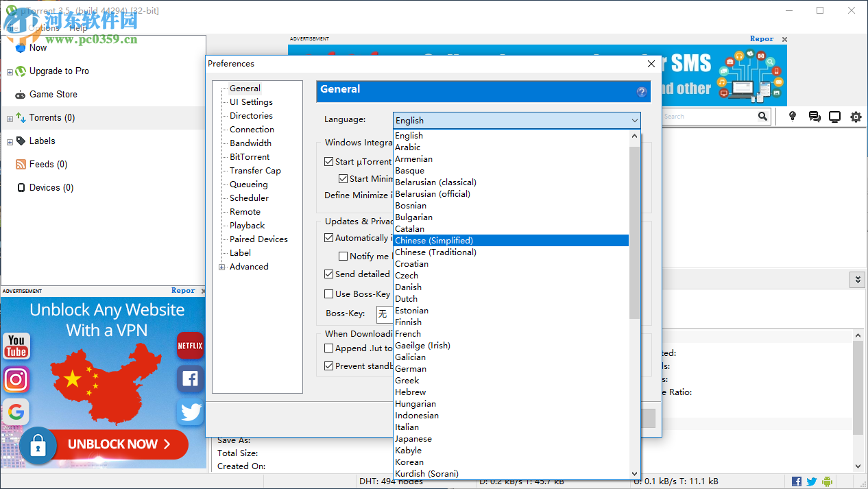The image size is (868, 489).
Task: Choose Chinese (Simplified) from language list
Action: 511,241
